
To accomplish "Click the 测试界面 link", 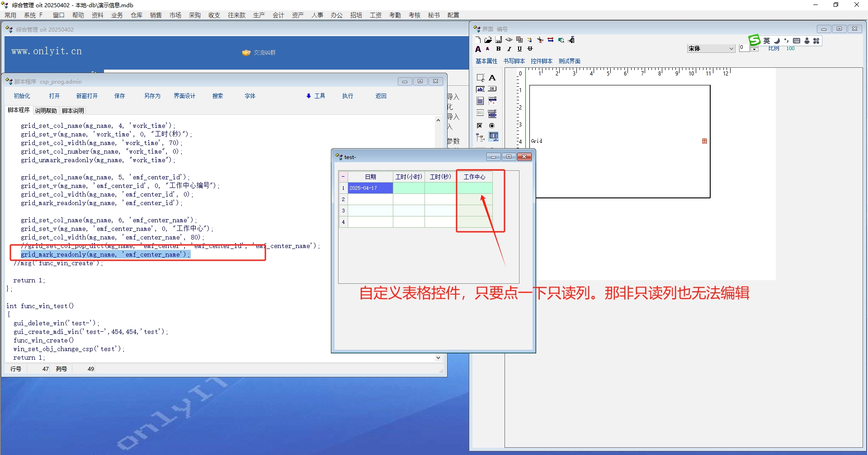I will (569, 61).
